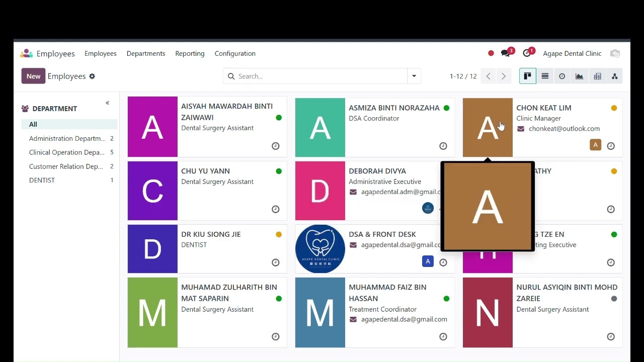Click mail icon on Muhammad Faiz card
This screenshot has width=644, height=362.
pyautogui.click(x=353, y=320)
